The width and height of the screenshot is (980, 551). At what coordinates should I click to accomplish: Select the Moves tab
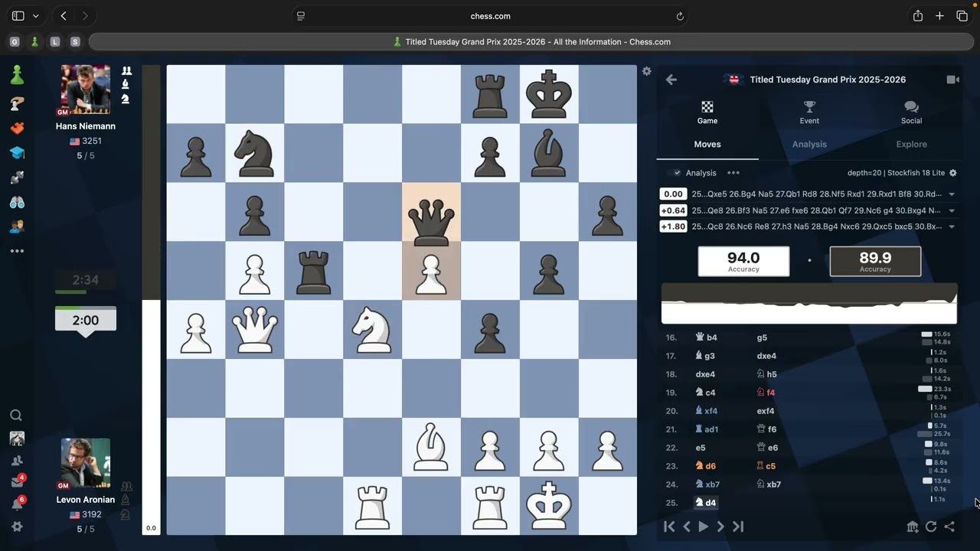(x=707, y=144)
